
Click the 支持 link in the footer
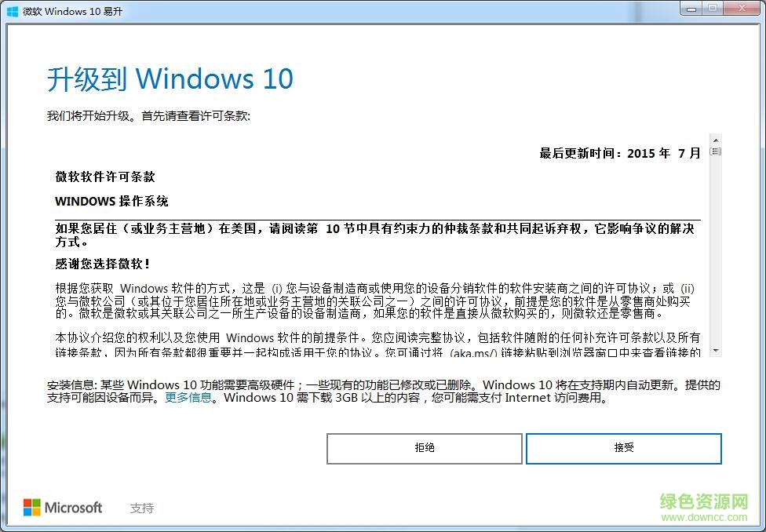coord(141,508)
